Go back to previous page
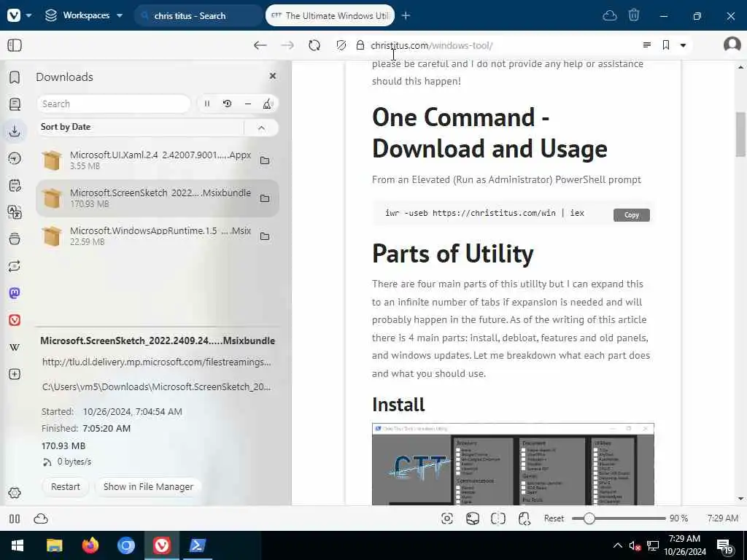 (x=260, y=45)
